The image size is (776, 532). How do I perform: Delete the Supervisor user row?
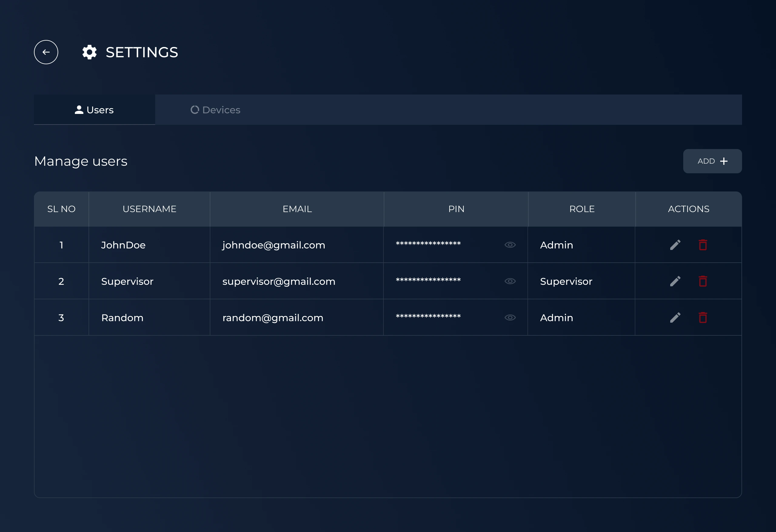point(703,281)
